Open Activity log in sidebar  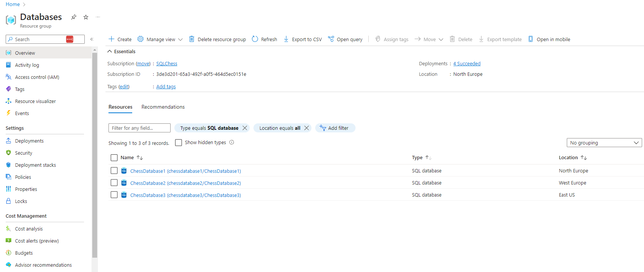pos(27,65)
